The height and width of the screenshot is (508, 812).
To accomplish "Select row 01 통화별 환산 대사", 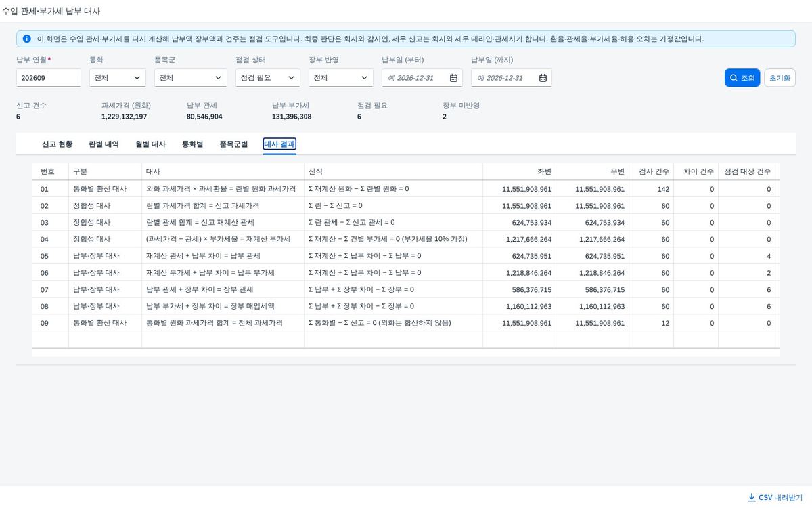I will [x=406, y=189].
